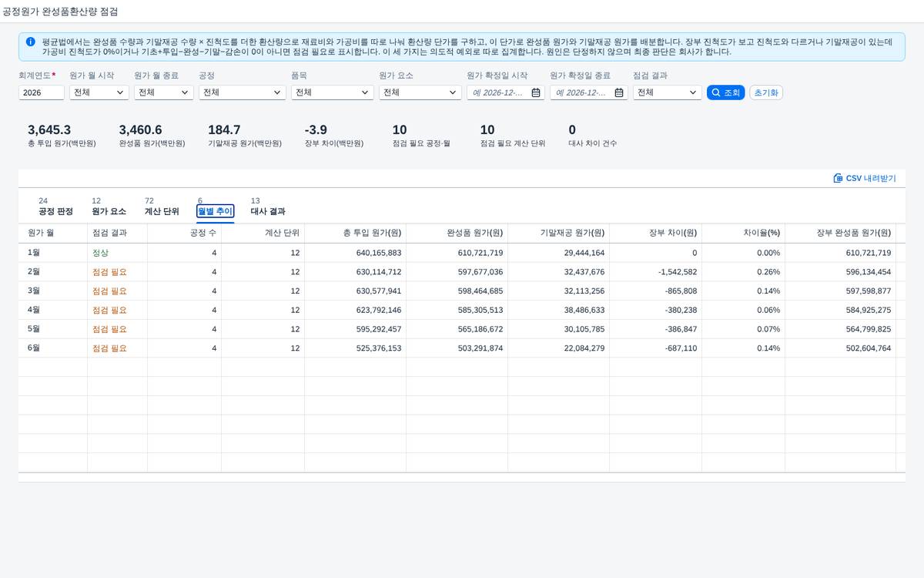Click the 원가 확정일 시작 date field
Screen dimensions: 924x578
506,92
